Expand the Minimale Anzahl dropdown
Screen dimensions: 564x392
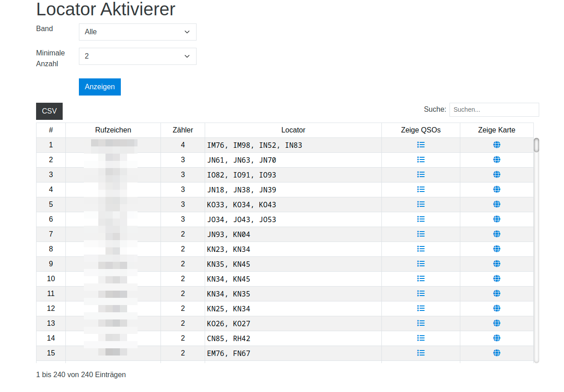[x=138, y=56]
